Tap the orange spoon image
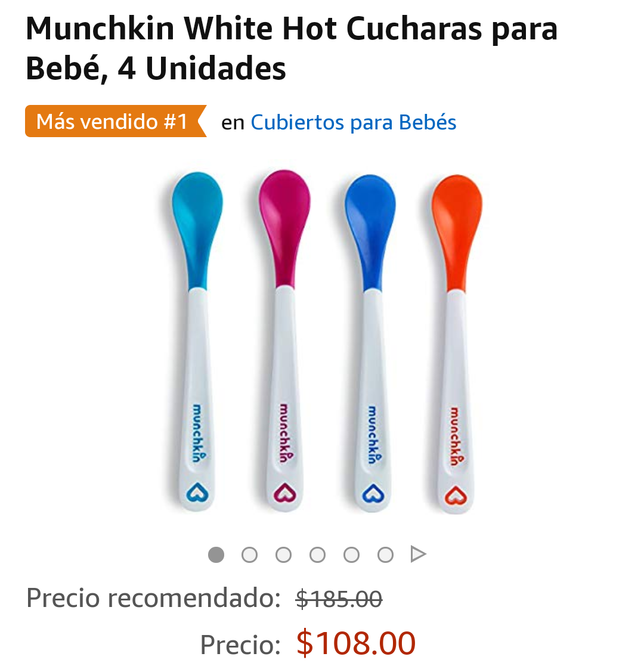 [x=456, y=344]
